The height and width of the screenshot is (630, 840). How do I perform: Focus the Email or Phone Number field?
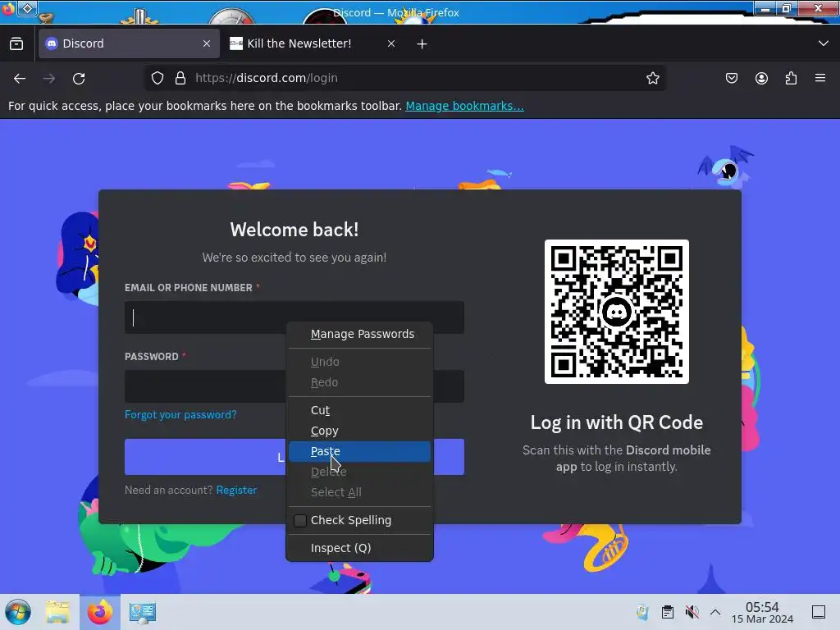(294, 317)
